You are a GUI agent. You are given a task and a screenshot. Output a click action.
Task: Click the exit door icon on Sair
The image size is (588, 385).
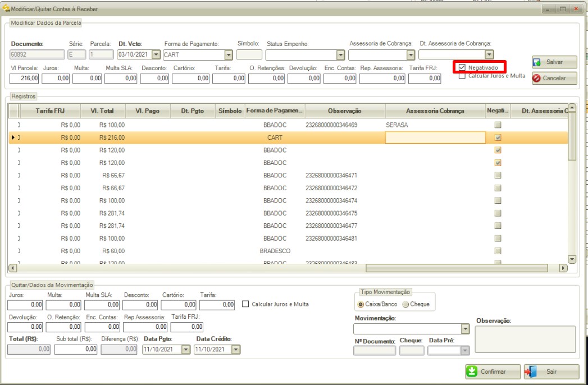click(530, 372)
